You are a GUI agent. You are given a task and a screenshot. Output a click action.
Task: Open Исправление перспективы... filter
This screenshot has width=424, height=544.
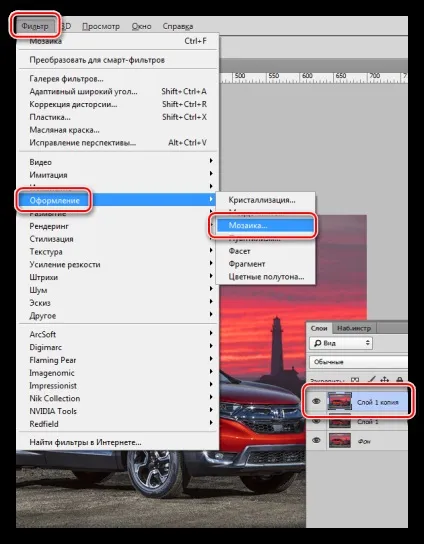118,143
